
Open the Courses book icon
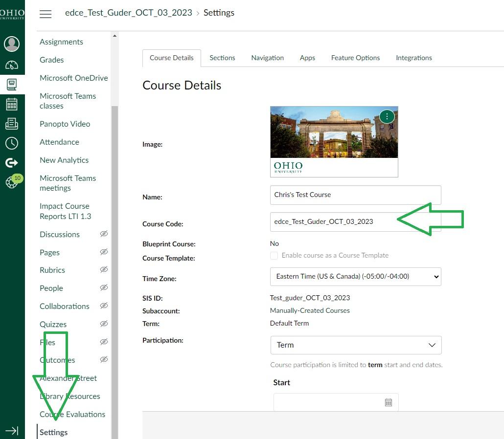12,84
